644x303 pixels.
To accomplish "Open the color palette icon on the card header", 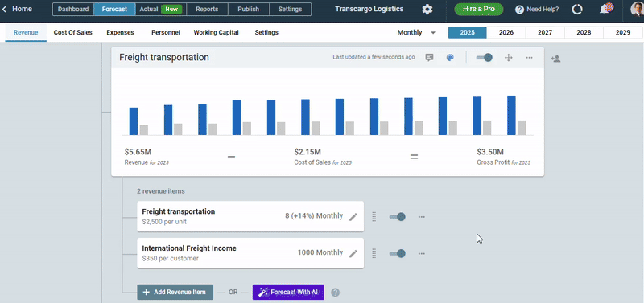I will click(450, 58).
